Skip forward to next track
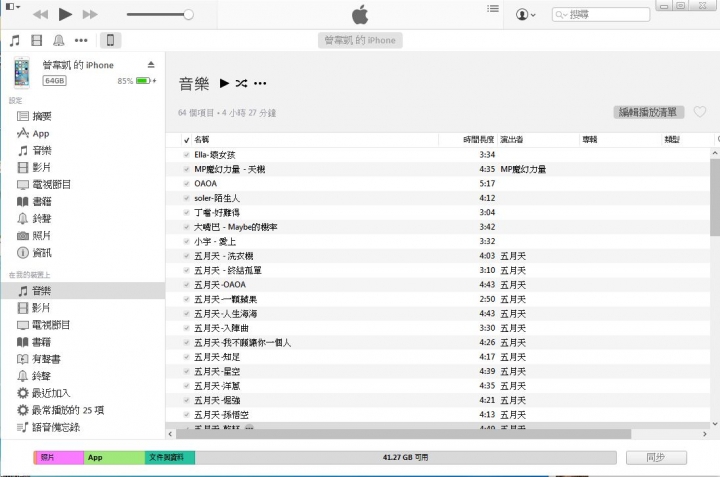 point(90,15)
